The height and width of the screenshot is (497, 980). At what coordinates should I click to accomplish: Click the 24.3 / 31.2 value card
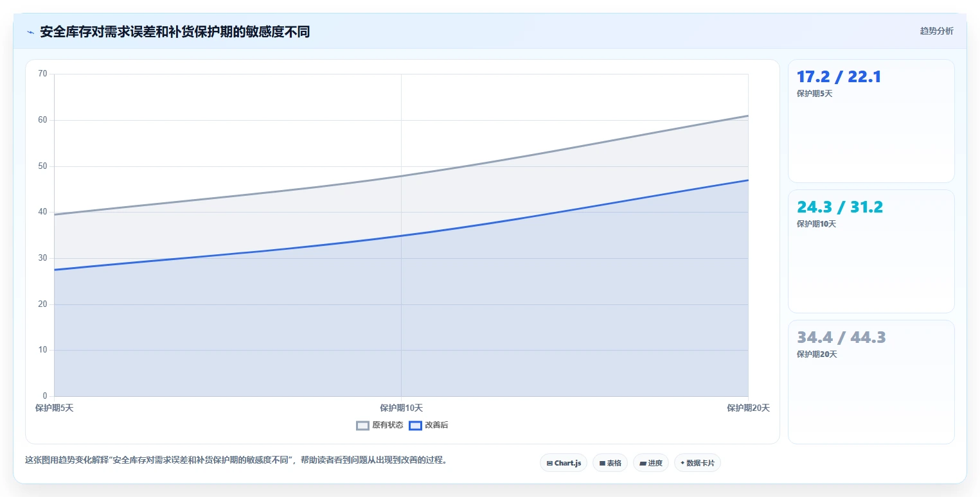[871, 251]
